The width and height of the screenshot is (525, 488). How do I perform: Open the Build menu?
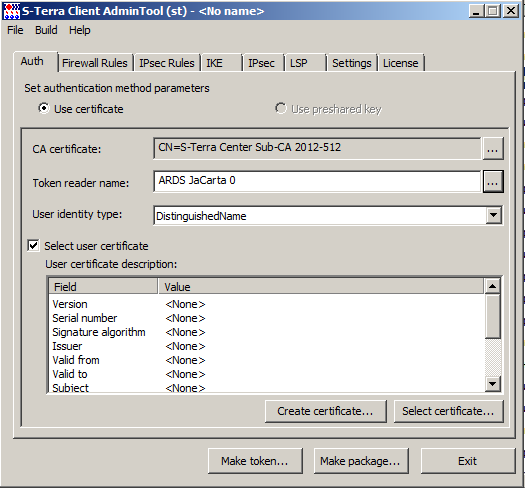46,30
